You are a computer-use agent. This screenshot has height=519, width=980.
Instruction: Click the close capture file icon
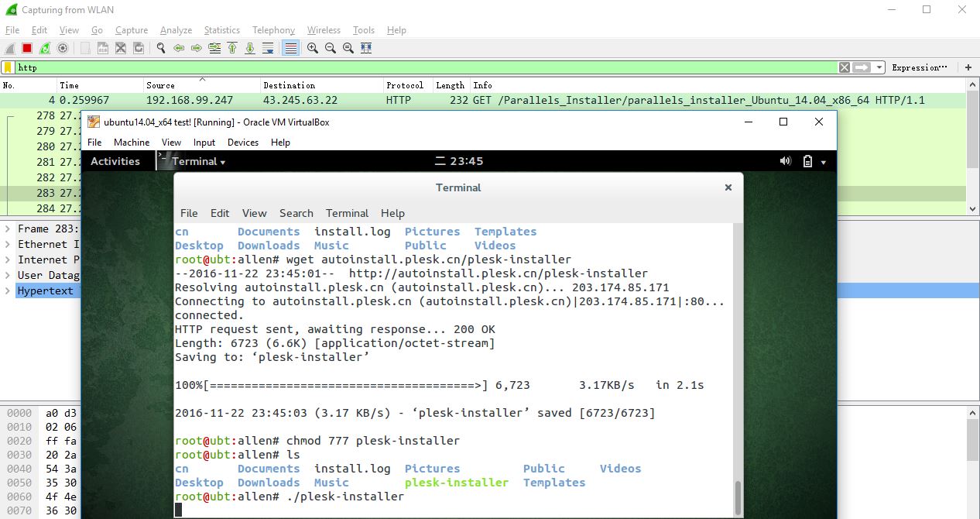point(120,48)
